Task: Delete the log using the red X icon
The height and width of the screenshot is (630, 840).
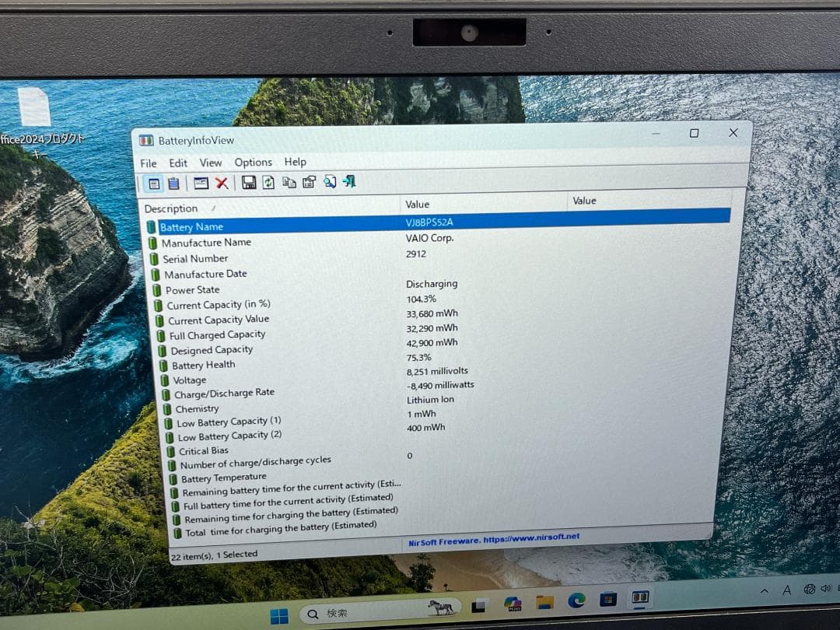Action: pyautogui.click(x=223, y=182)
